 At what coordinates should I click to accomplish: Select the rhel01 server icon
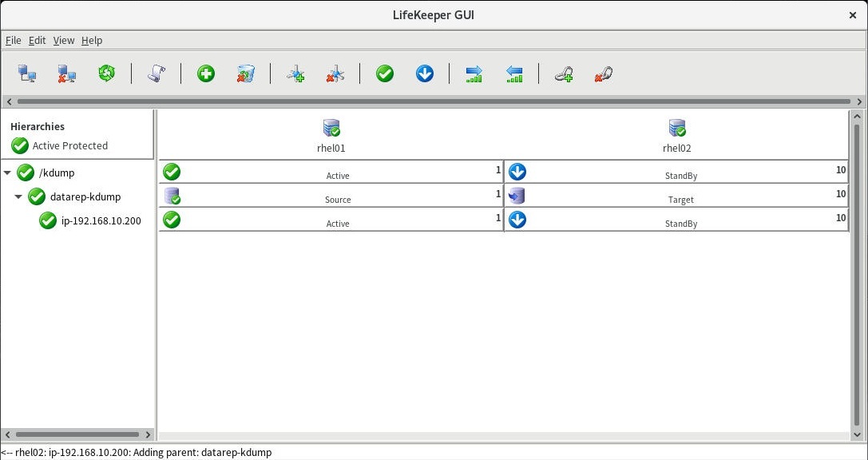(x=331, y=129)
